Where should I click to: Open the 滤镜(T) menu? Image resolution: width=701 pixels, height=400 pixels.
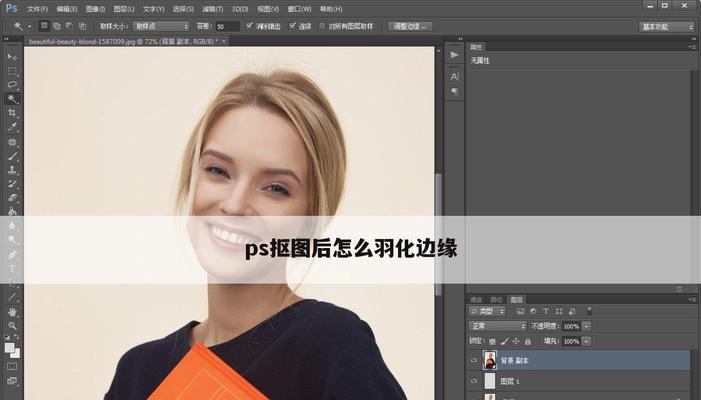213,9
